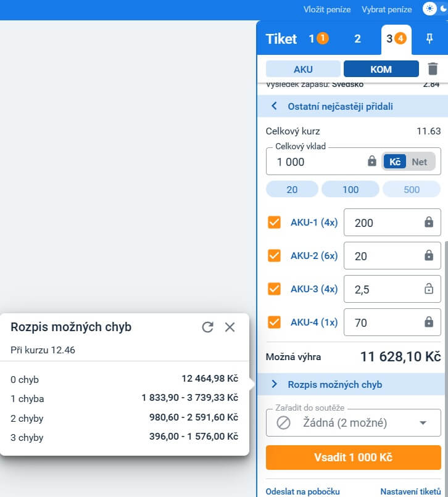Collapse Ostatní nejčastěji přidali section
This screenshot has width=448, height=497.
(353, 106)
